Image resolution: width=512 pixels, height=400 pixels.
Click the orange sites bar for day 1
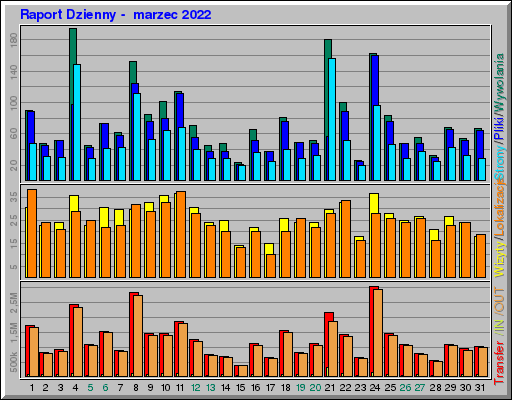coord(32,233)
